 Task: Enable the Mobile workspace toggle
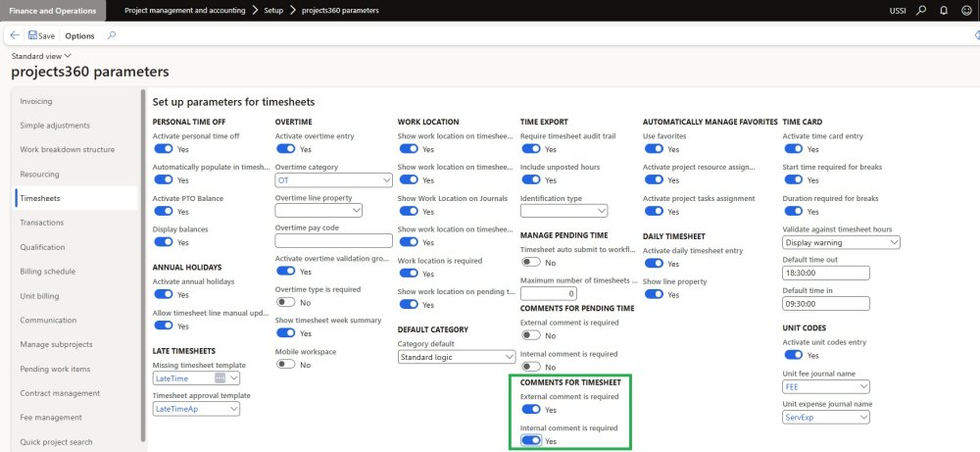click(285, 364)
